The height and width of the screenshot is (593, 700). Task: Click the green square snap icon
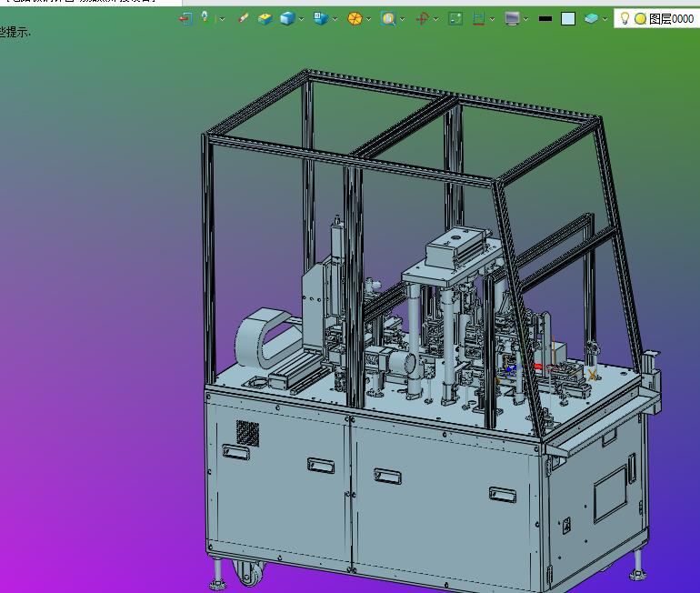tap(455, 19)
